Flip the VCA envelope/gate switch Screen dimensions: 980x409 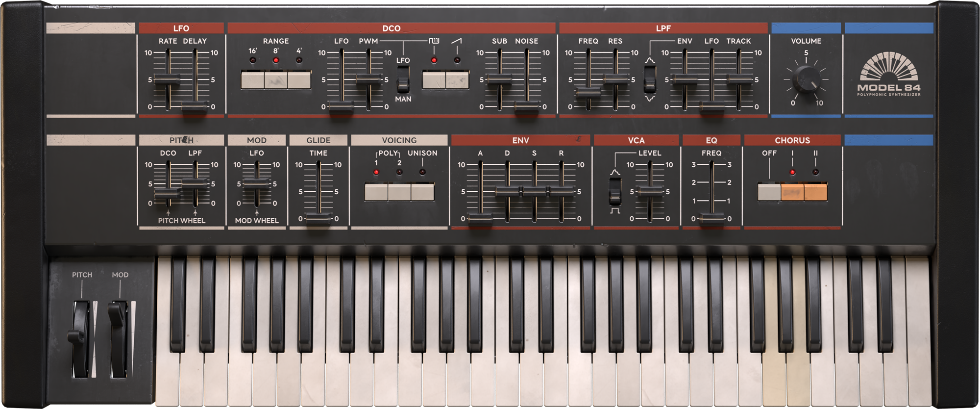coord(615,191)
